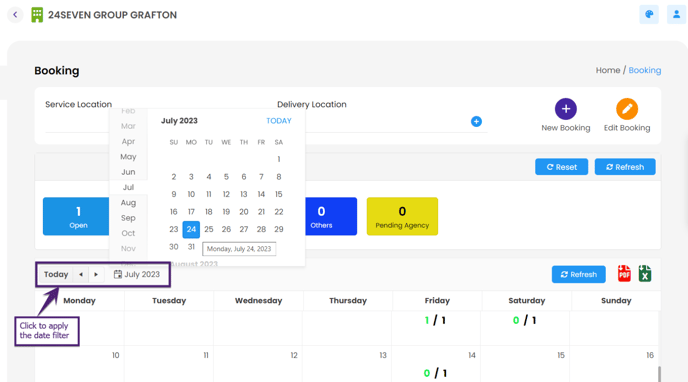
Task: Pick July 4 in the date picker
Action: tap(209, 177)
